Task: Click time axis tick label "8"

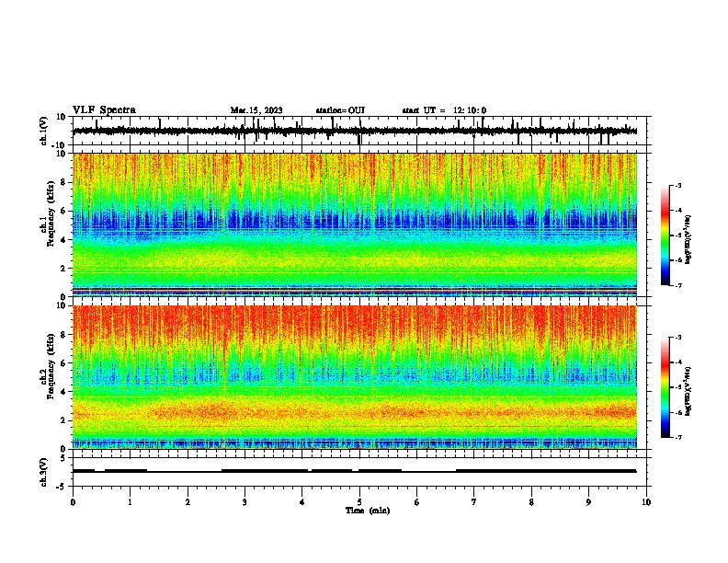Action: coord(531,502)
